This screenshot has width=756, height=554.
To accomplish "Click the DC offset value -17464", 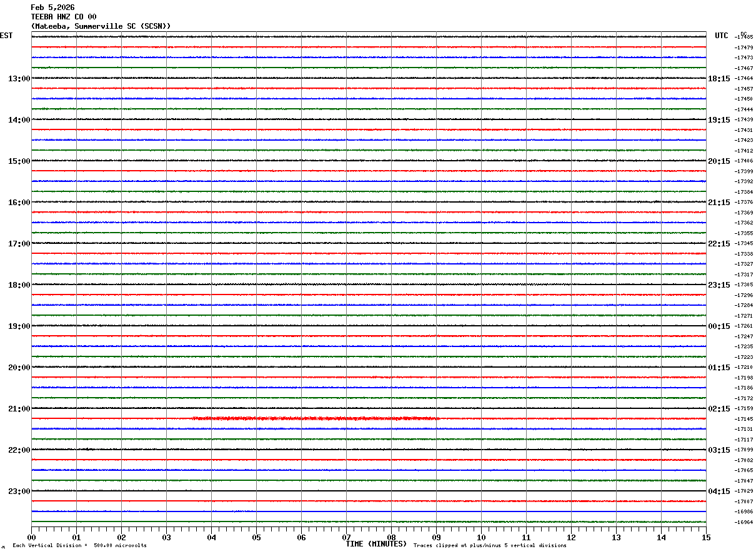I will point(744,79).
